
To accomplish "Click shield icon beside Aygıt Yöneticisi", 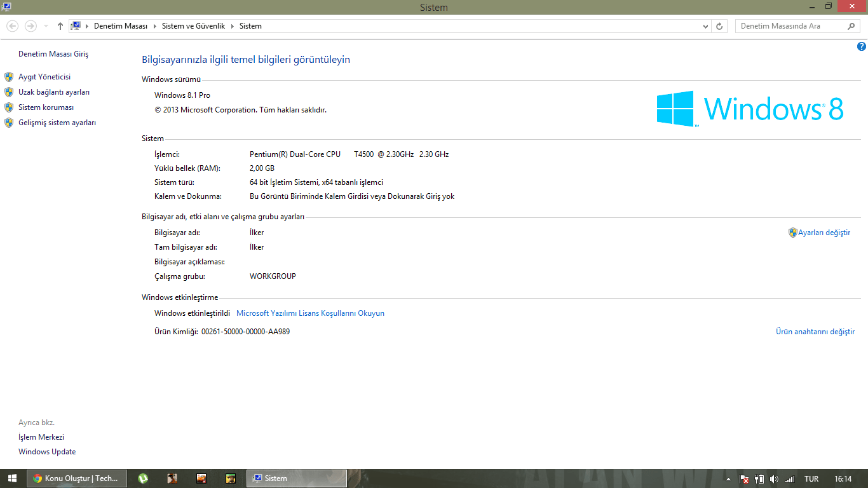I will click(9, 77).
